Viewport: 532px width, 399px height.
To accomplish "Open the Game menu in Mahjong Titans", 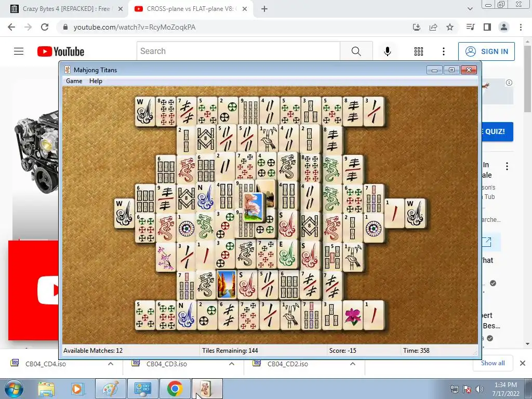I will 74,81.
